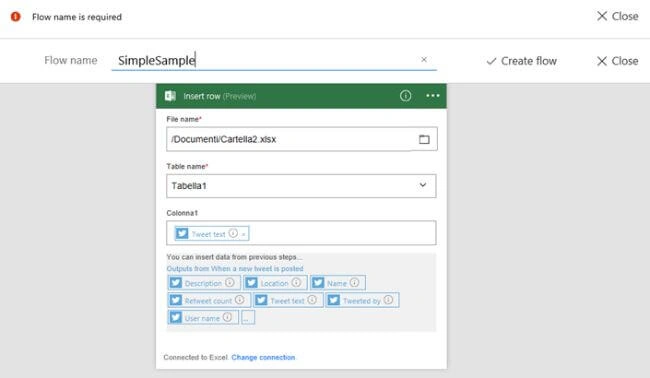Click the Excel icon in Insert row header
Screen dimensions: 650x378
click(x=170, y=96)
